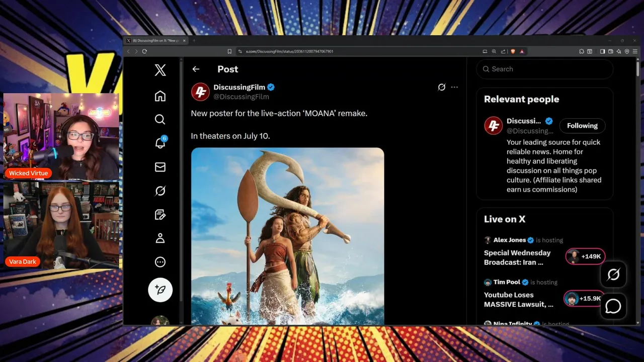Open Grok icon in left sidebar
644x362 pixels.
coord(160,191)
